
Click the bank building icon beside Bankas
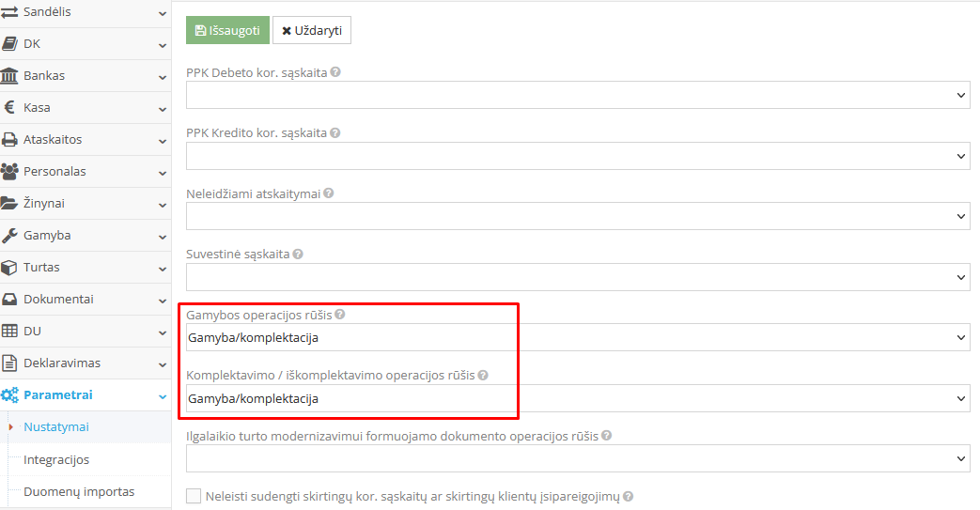pyautogui.click(x=9, y=76)
